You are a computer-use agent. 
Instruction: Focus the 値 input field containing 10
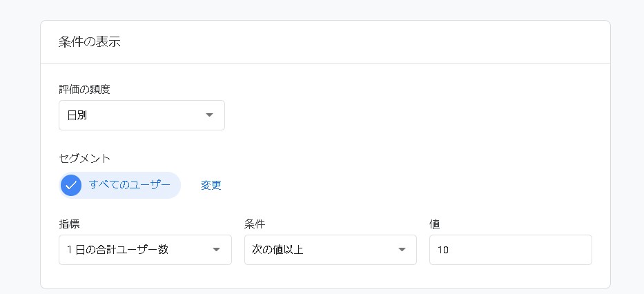510,250
